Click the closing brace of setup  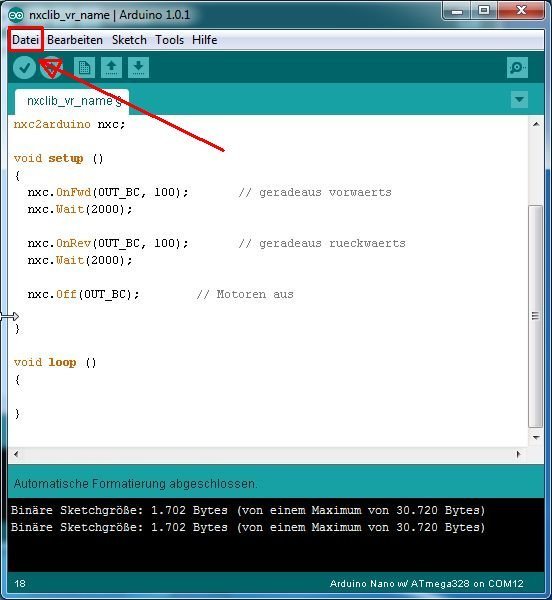pos(17,328)
